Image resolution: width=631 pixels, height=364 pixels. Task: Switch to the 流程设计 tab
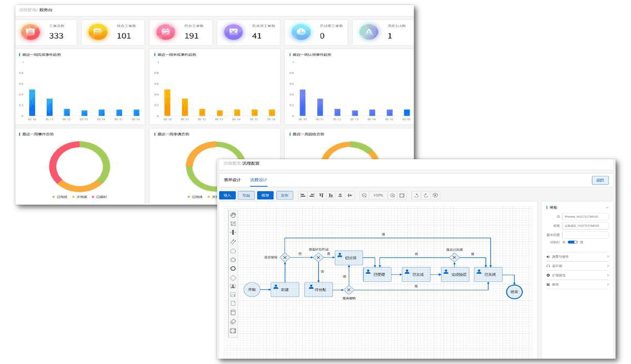[258, 180]
